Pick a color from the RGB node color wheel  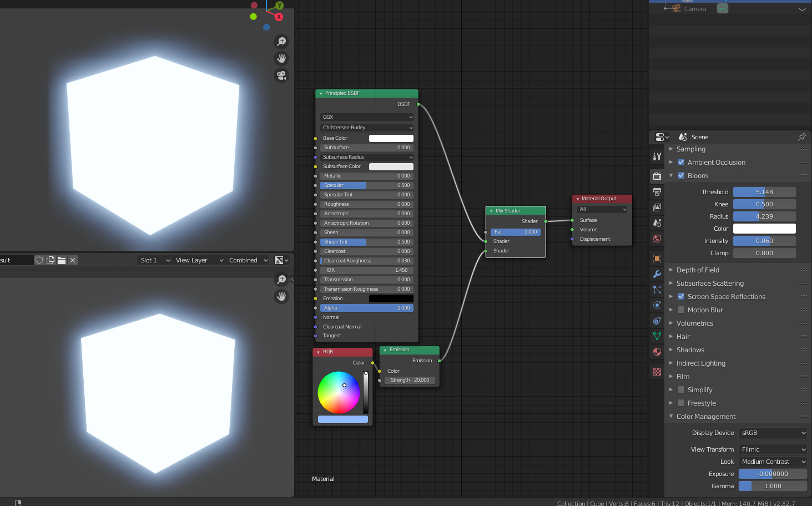[339, 393]
